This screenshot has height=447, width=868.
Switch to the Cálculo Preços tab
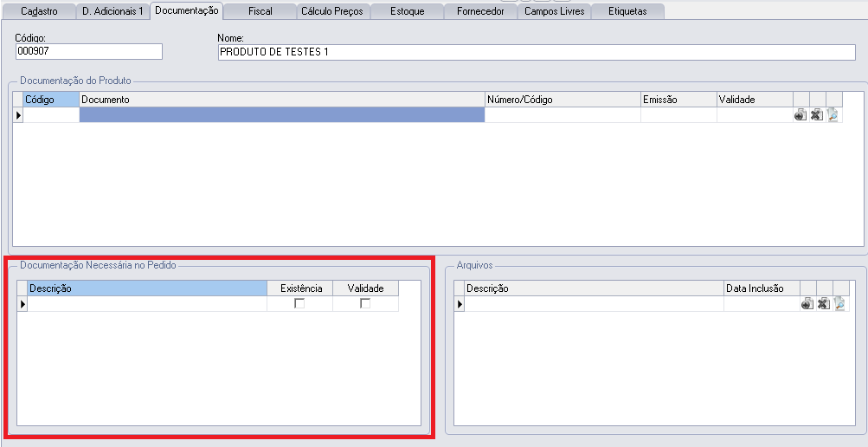[x=331, y=12]
